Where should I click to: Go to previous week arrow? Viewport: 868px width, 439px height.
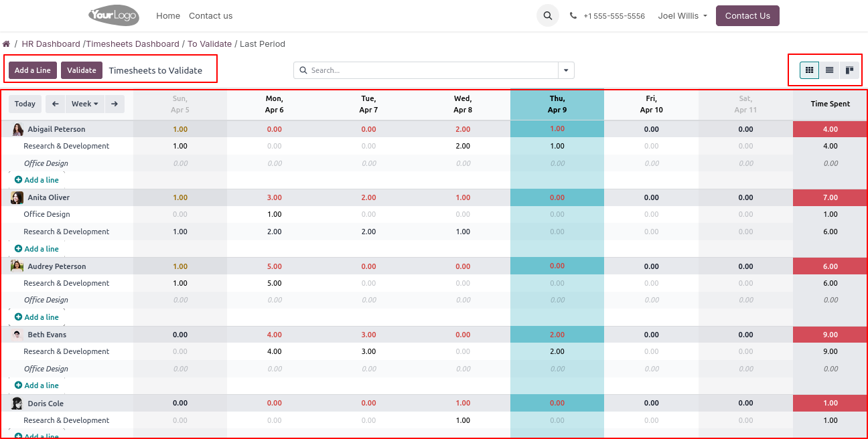55,104
